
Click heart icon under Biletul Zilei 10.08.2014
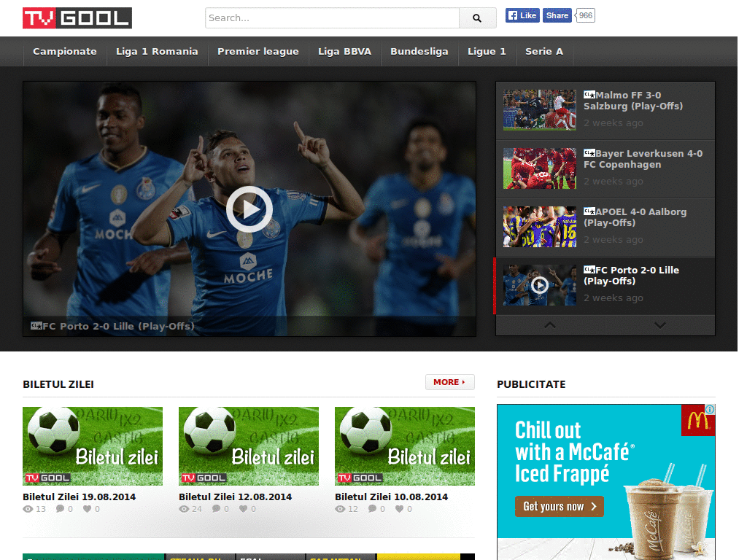(x=400, y=508)
